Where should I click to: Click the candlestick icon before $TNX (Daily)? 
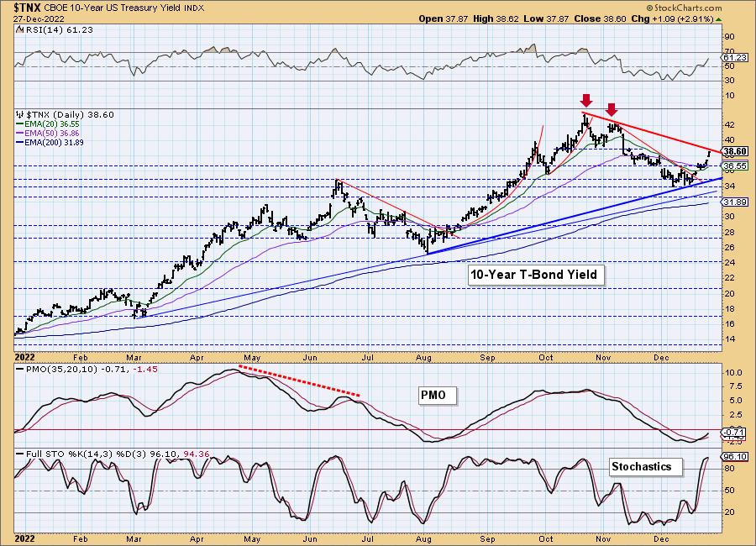[x=20, y=114]
